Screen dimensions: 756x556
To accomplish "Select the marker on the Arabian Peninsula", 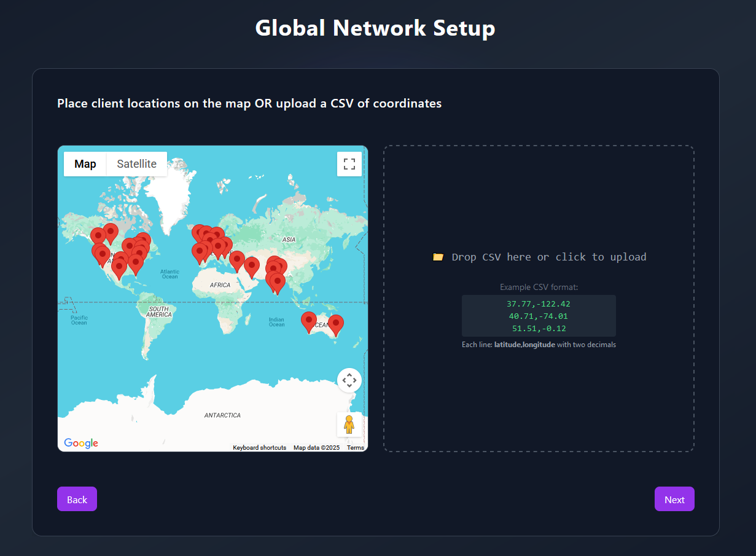I will [x=252, y=267].
